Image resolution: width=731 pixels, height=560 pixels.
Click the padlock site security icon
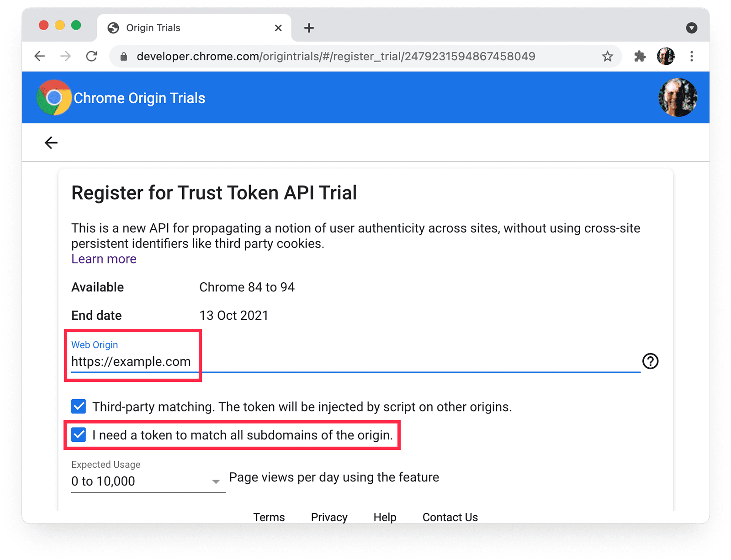[x=123, y=56]
